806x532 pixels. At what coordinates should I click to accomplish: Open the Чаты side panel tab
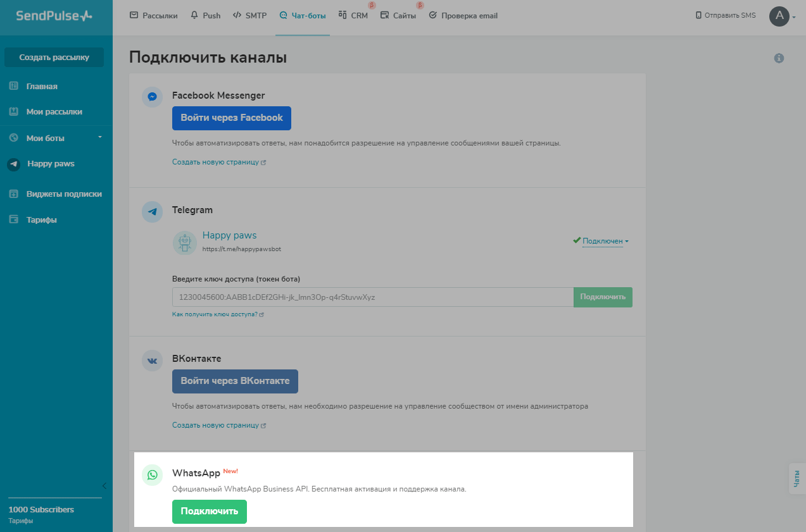click(797, 478)
